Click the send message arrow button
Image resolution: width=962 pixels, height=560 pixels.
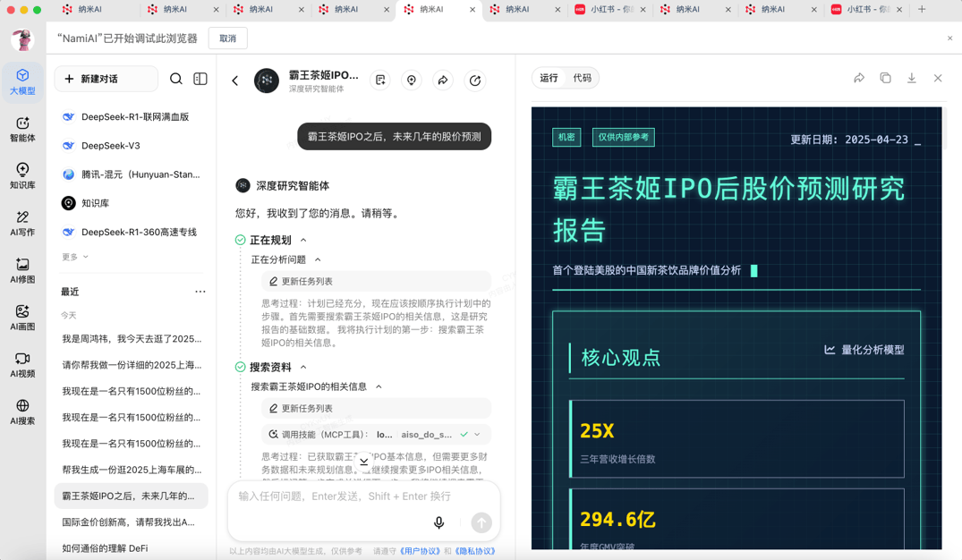[481, 522]
